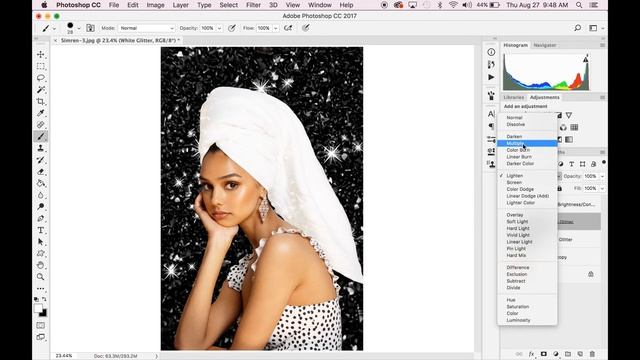Click the histogram warning triangle
Screen dimensions: 640x360
(586, 60)
